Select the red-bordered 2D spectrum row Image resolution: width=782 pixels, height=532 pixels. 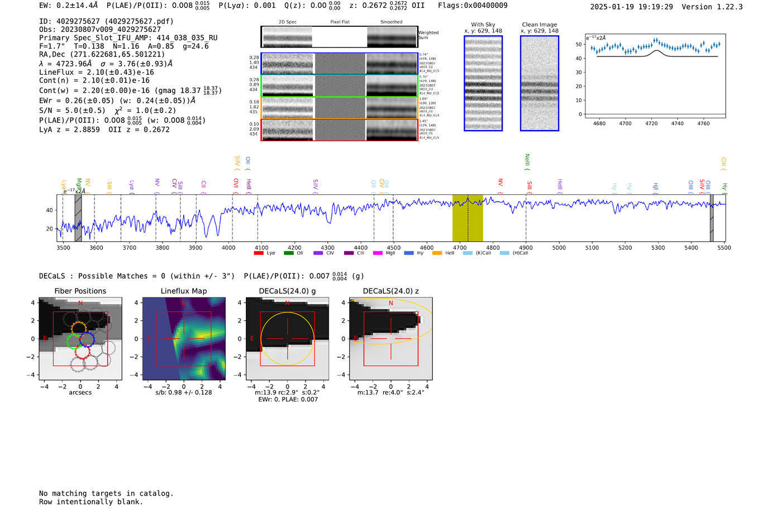click(x=340, y=130)
